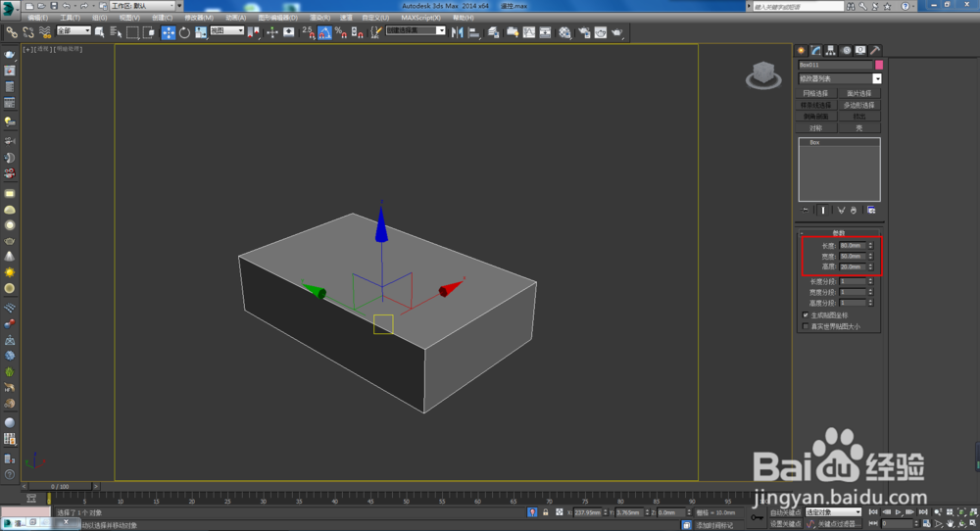Open the 修改器(M) menu
Viewport: 980px width, 531px height.
[x=199, y=18]
